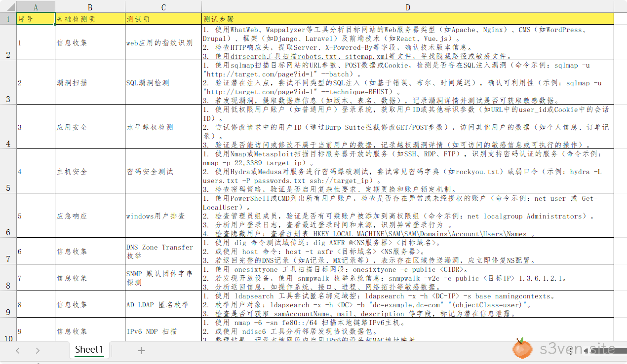Viewport: 627px width, 364px height.
Task: Click the steps cell mentioning WhatWeb and Wappalyzer
Action: pyautogui.click(x=408, y=42)
